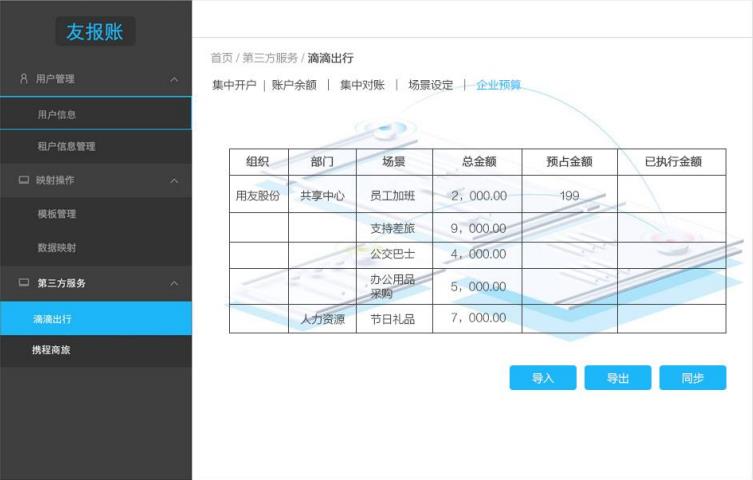Open 用户信息 in the sidebar
Screen dimensions: 753x480
pyautogui.click(x=96, y=114)
